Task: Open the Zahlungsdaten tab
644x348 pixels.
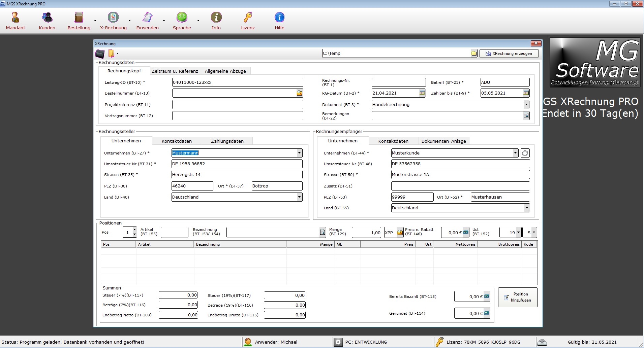Action: (227, 141)
